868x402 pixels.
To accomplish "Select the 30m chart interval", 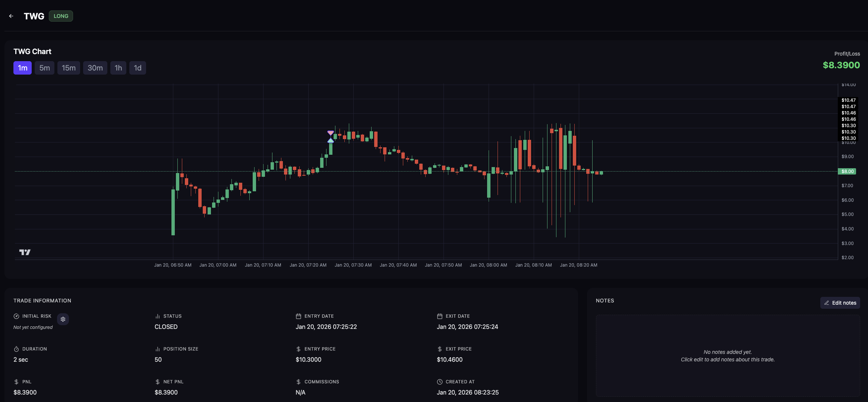I will pyautogui.click(x=95, y=68).
